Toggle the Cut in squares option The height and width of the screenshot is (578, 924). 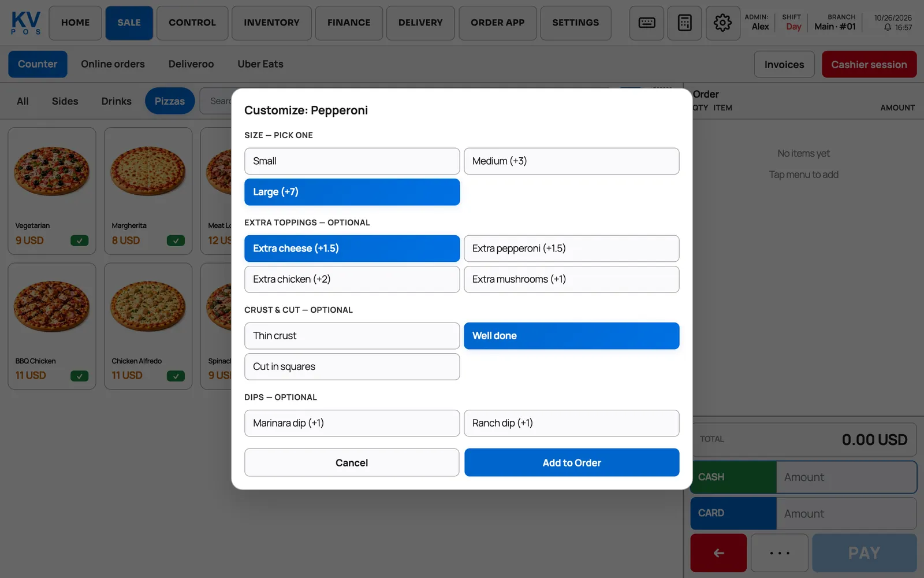click(x=352, y=366)
